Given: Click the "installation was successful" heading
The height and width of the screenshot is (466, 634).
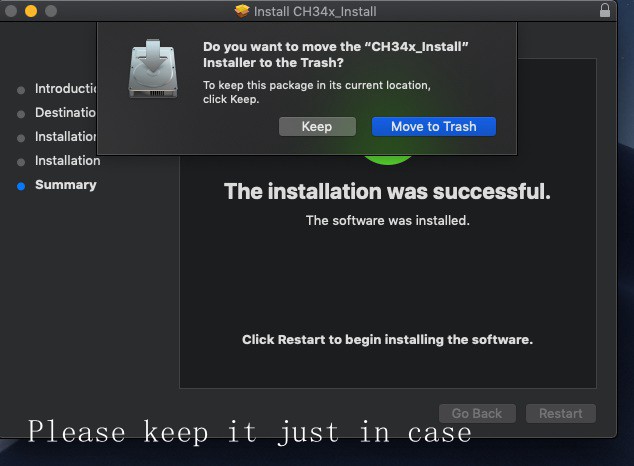Looking at the screenshot, I should (387, 191).
